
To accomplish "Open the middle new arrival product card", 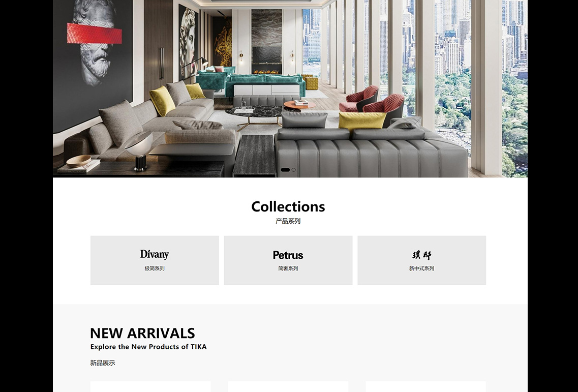I will [288, 387].
